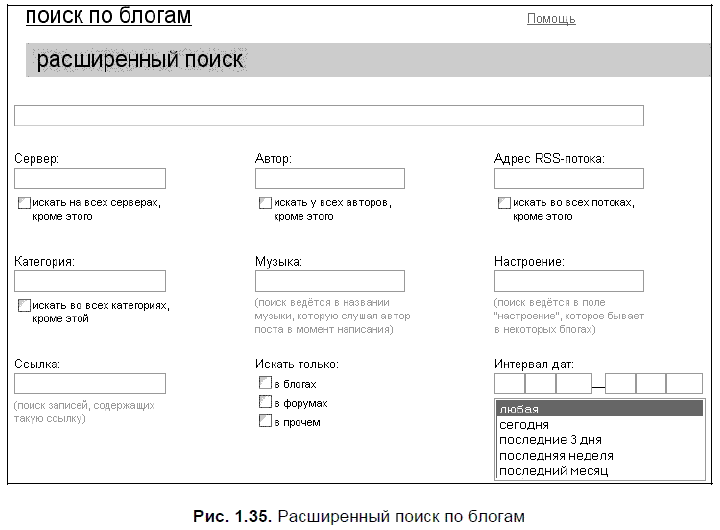Check the в прочем checkbox

coord(265,421)
